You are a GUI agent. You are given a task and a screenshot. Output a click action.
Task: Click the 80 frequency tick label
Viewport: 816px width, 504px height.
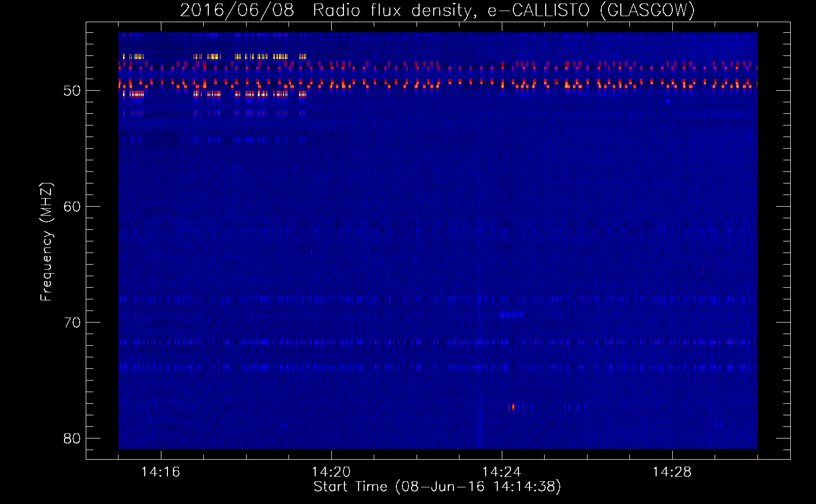[x=72, y=438]
